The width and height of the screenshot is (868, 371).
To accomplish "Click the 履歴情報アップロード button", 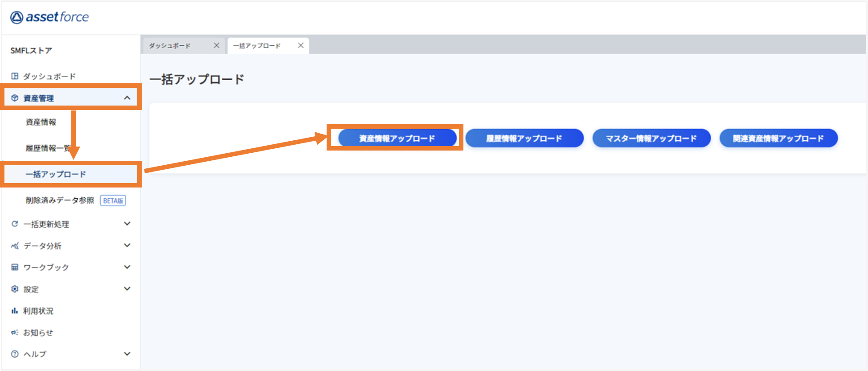I will point(524,138).
